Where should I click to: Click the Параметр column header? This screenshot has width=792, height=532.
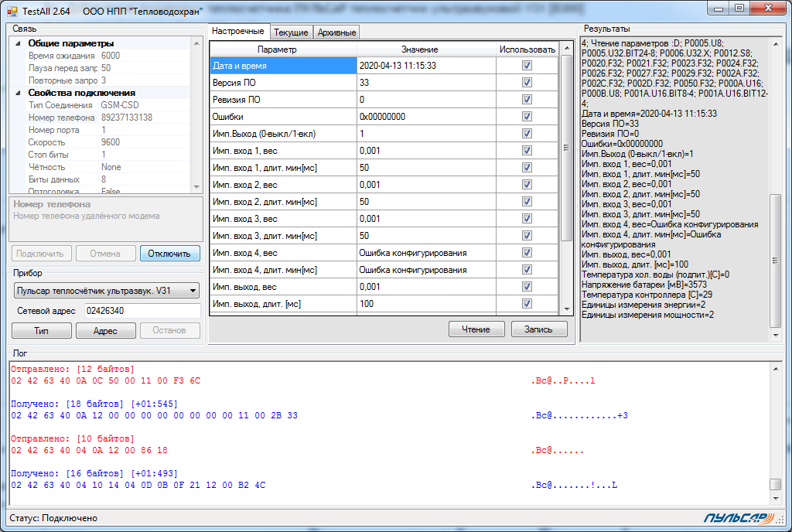pyautogui.click(x=283, y=49)
